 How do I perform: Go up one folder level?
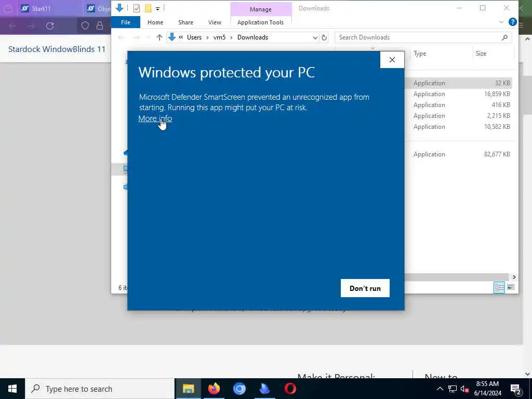(x=159, y=37)
